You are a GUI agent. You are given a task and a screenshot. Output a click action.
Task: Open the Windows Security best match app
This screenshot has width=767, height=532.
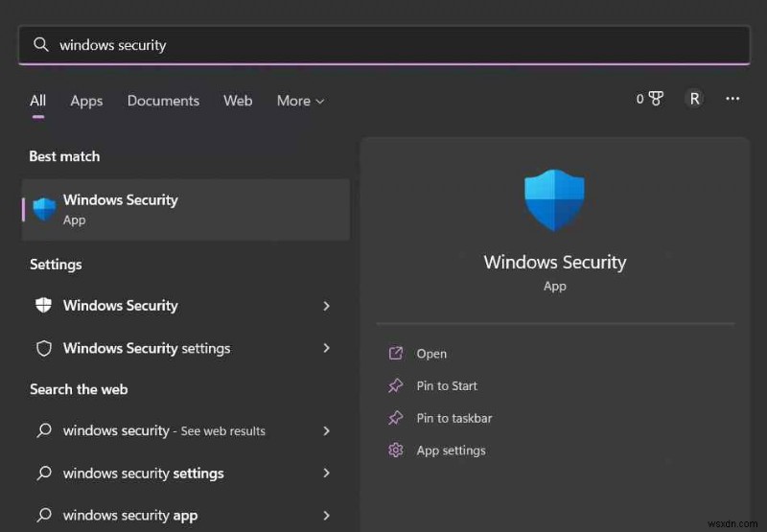coord(186,210)
